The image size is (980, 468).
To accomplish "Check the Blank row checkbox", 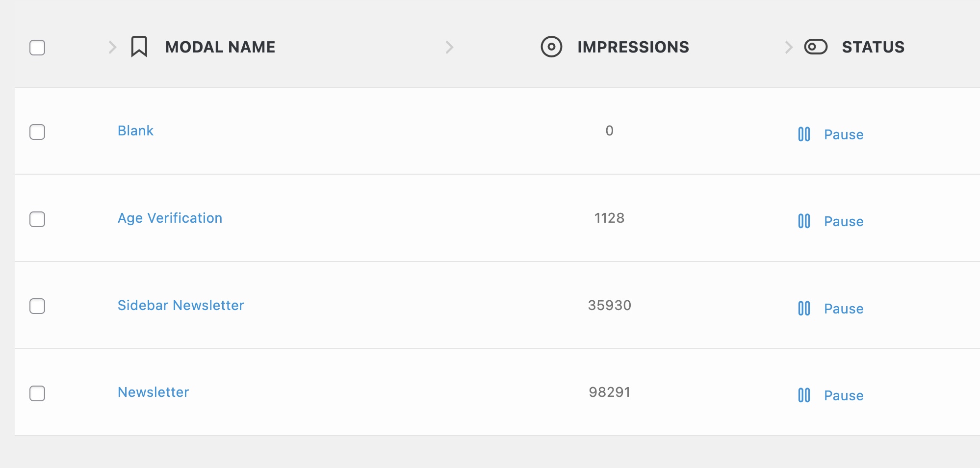I will (x=37, y=132).
